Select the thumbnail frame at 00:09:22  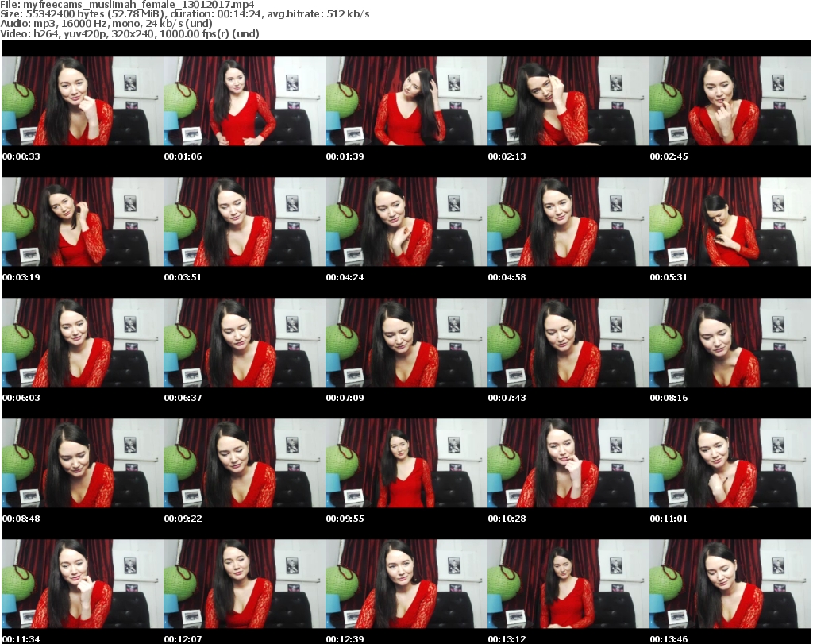coord(245,464)
